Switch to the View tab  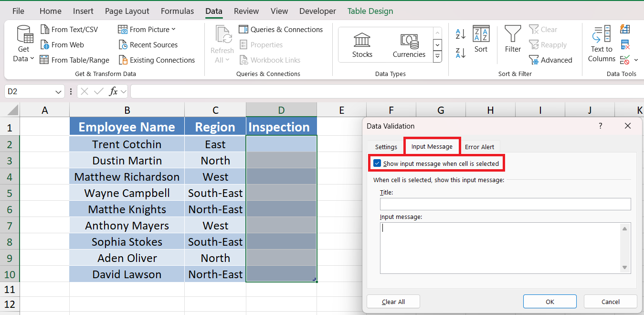pyautogui.click(x=279, y=11)
